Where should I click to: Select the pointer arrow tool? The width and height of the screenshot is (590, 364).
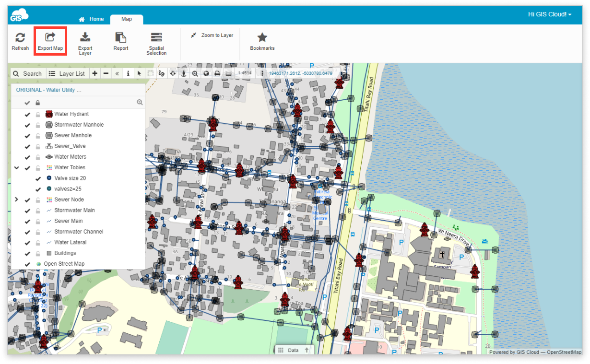[139, 73]
